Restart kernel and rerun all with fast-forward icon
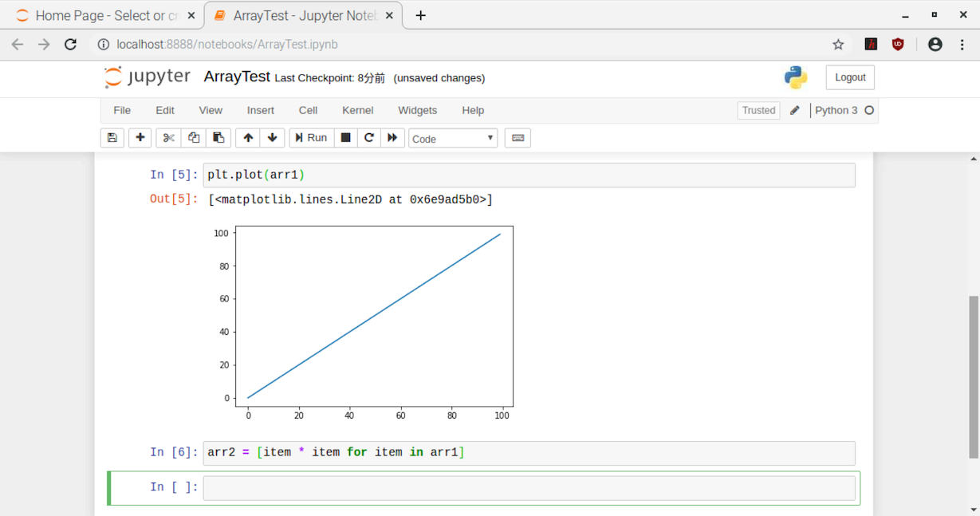This screenshot has width=980, height=516. [392, 138]
